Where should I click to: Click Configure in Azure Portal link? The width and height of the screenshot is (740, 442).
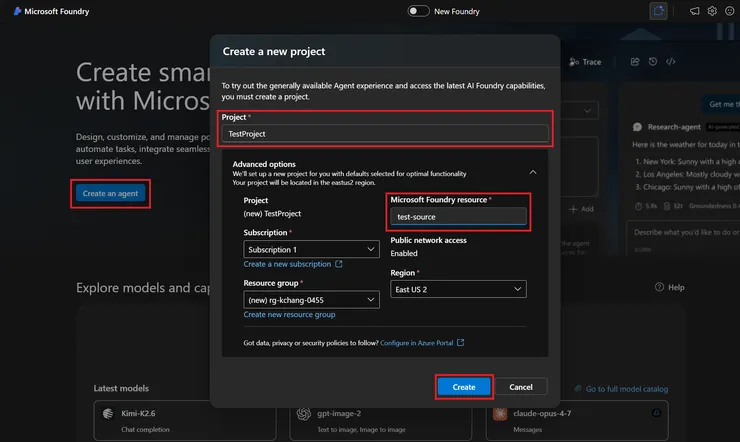tap(416, 343)
